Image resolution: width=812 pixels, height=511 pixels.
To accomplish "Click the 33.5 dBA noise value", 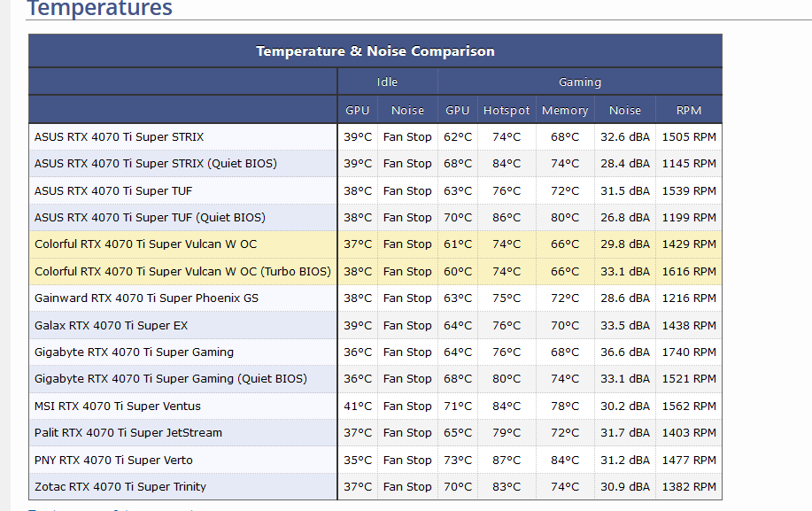I will tap(625, 326).
